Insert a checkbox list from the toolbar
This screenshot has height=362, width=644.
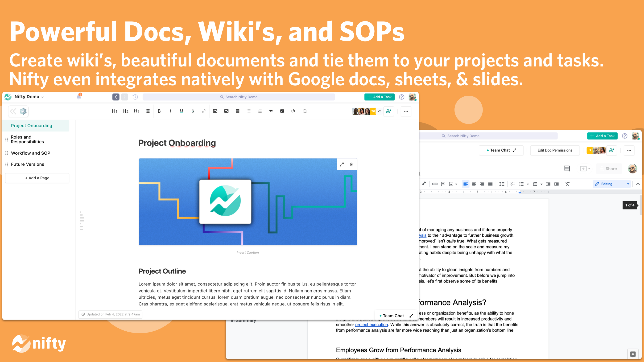(x=282, y=111)
